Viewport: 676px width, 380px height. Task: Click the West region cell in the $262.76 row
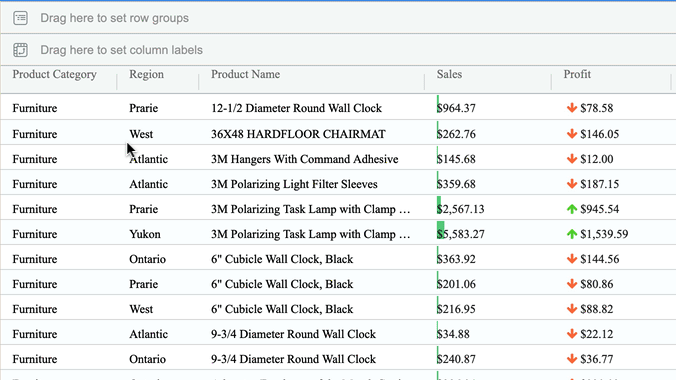click(x=141, y=134)
